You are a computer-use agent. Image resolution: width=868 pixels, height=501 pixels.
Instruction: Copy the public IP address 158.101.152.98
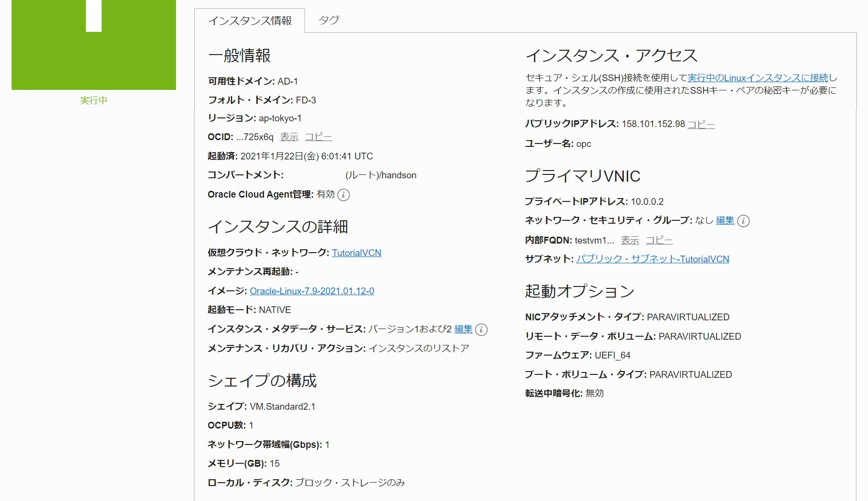703,124
